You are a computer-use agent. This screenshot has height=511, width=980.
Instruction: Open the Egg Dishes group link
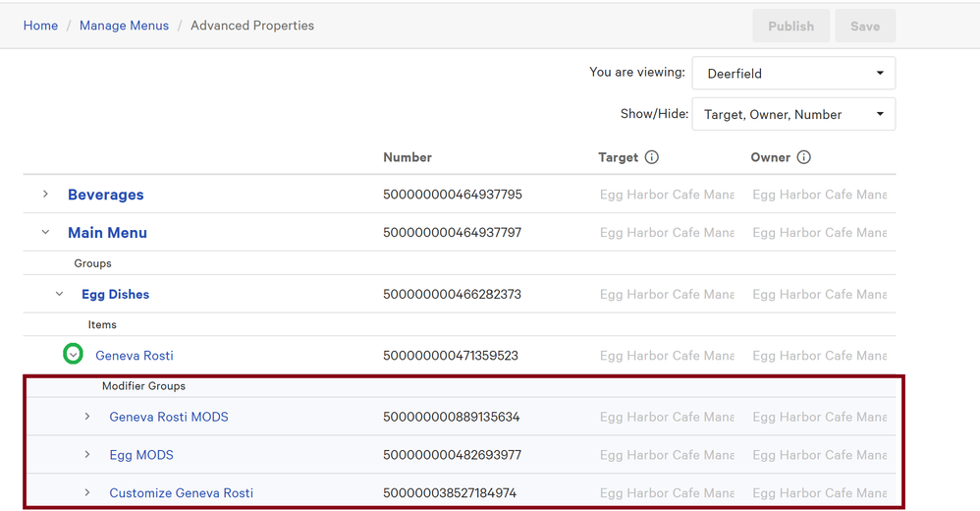click(x=115, y=294)
